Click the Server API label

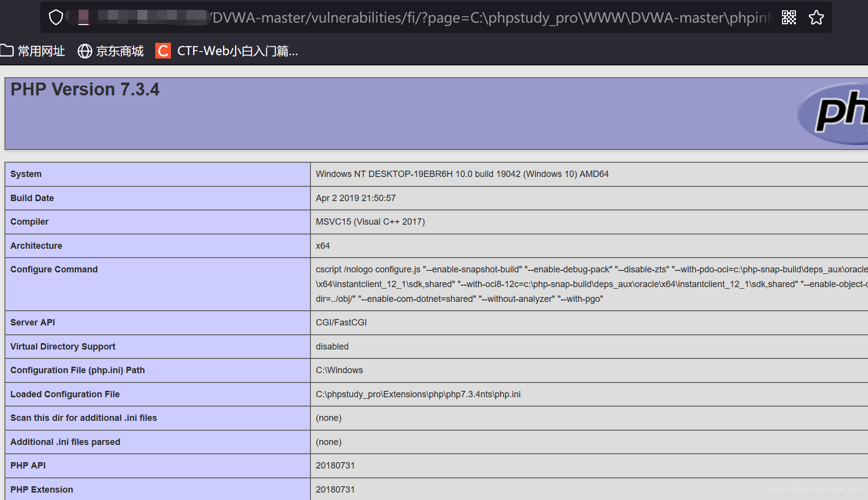(x=32, y=323)
